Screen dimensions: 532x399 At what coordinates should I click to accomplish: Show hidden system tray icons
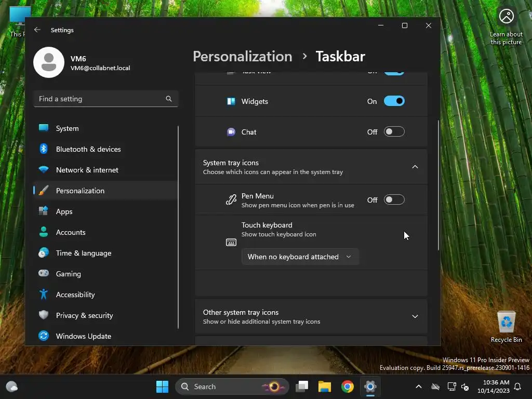[419, 387]
